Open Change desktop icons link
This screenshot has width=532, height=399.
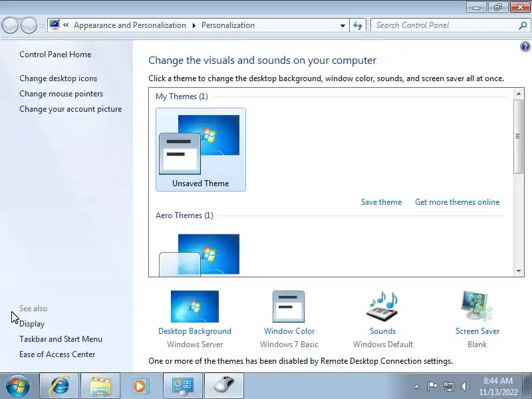[x=59, y=78]
